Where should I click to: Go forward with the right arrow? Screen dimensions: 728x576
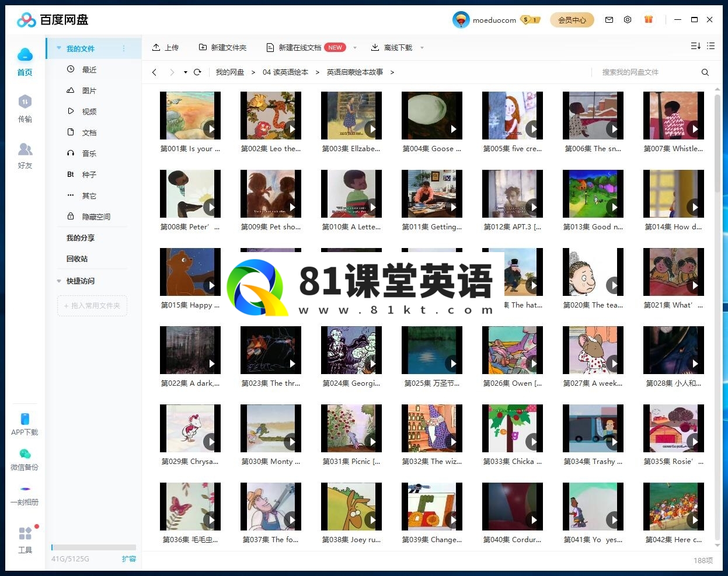[172, 72]
